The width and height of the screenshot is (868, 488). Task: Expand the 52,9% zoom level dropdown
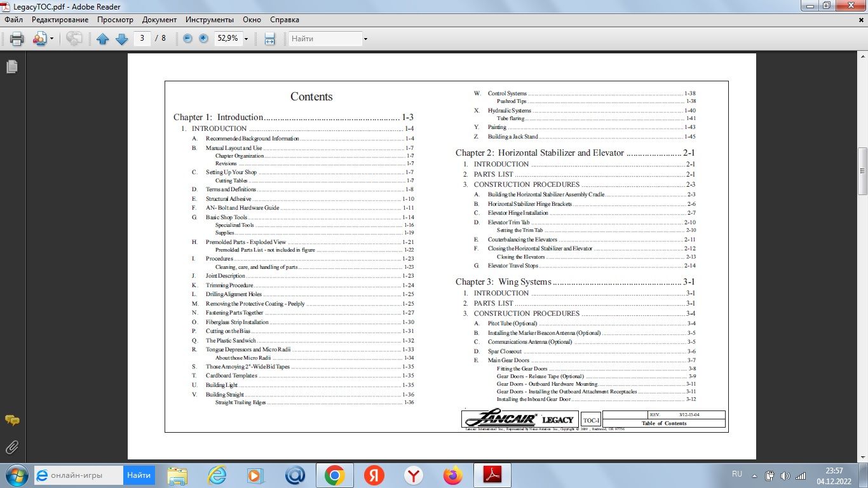tap(246, 39)
